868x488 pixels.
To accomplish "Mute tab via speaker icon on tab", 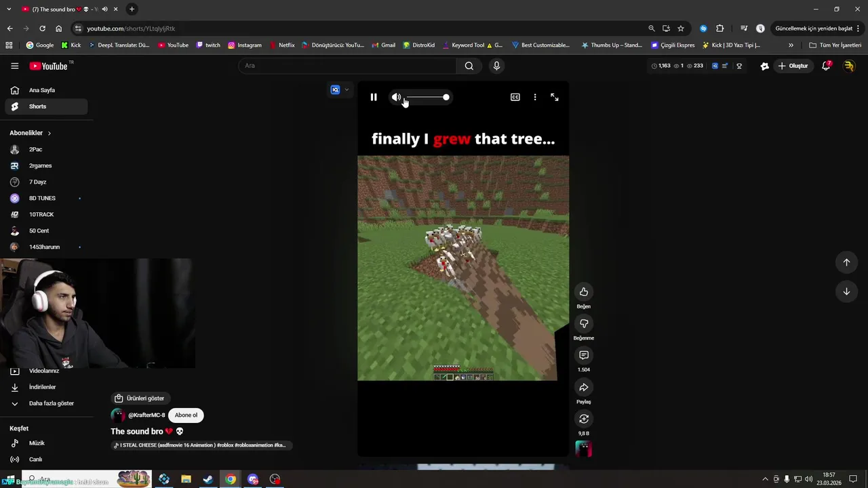I will point(104,9).
